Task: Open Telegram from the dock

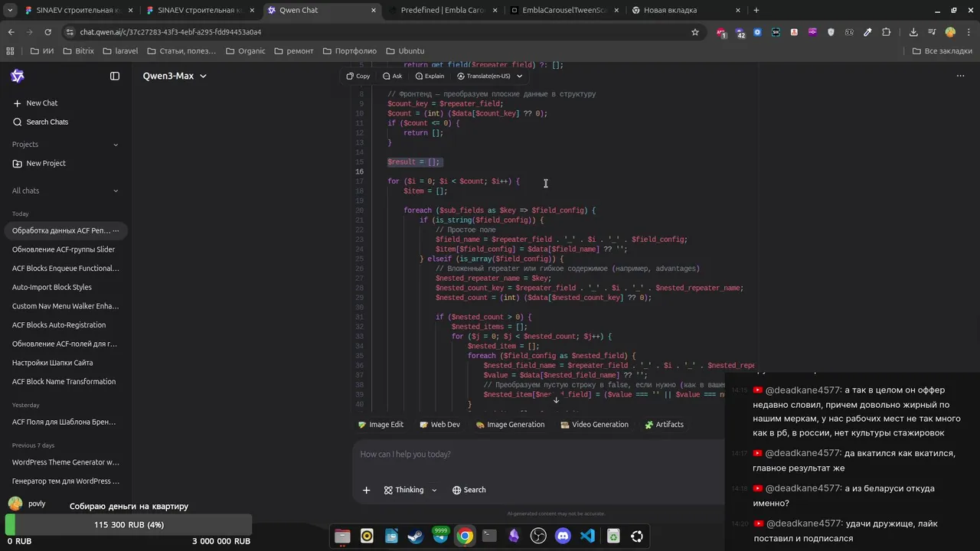Action: point(440,536)
